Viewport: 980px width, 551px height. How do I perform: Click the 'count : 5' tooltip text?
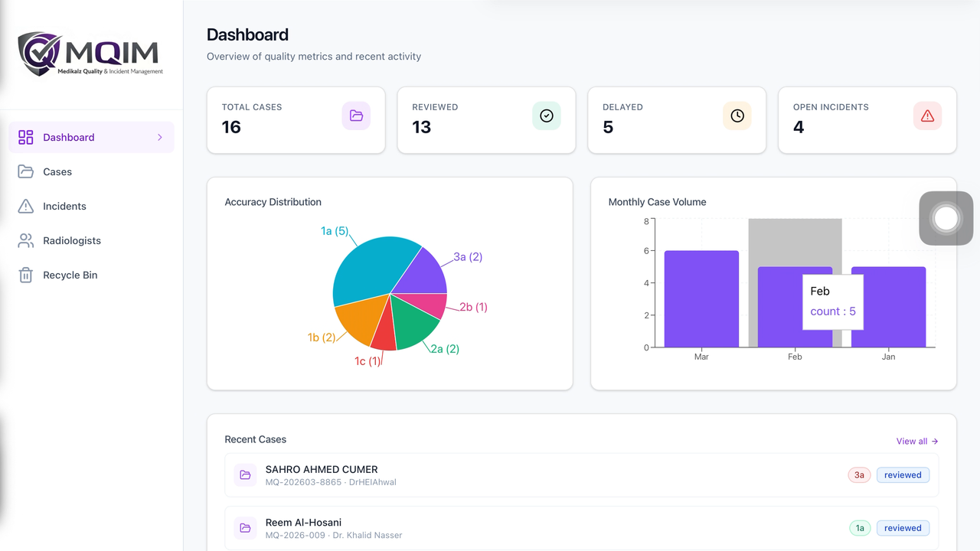point(833,311)
